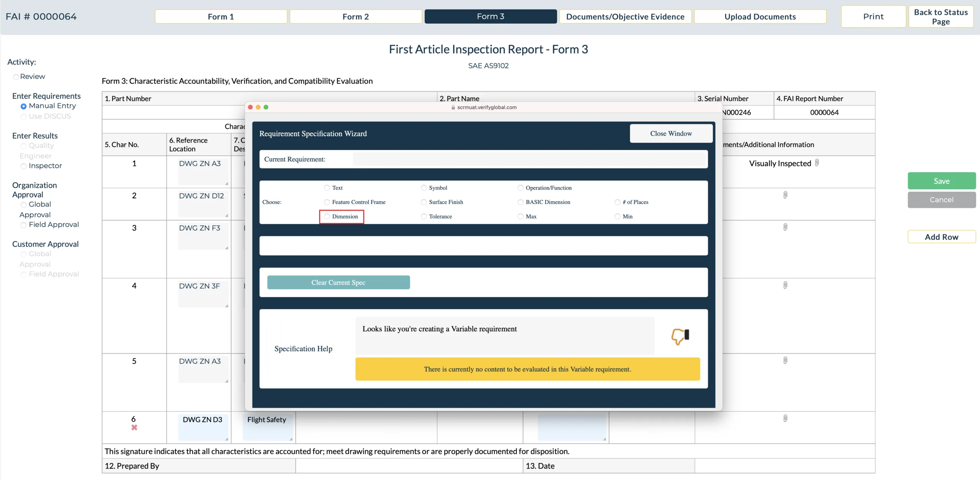Click the gray Cancel button
Viewport: 980px width, 480px height.
[942, 200]
